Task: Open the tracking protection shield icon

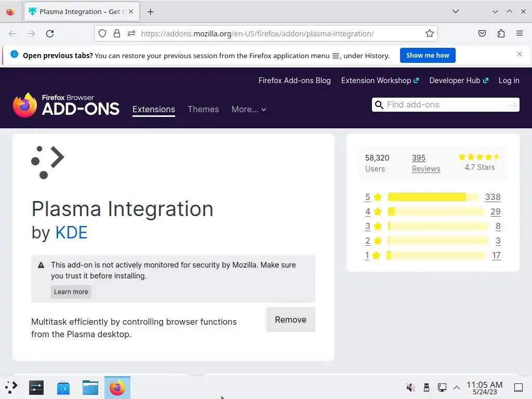Action: point(102,34)
